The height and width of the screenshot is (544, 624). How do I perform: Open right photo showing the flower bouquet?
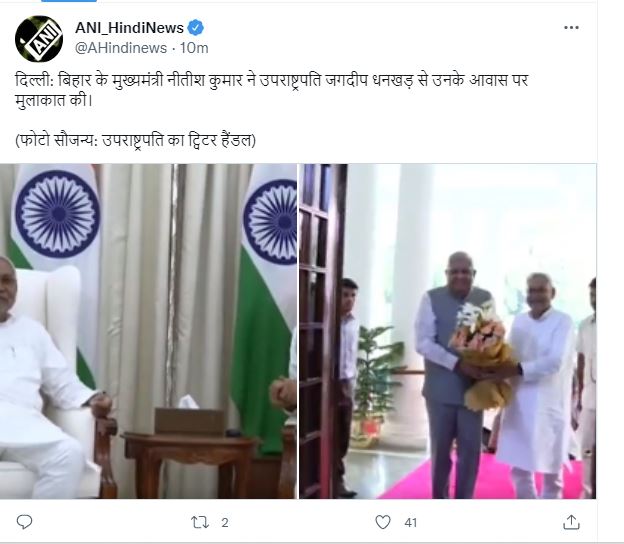448,331
